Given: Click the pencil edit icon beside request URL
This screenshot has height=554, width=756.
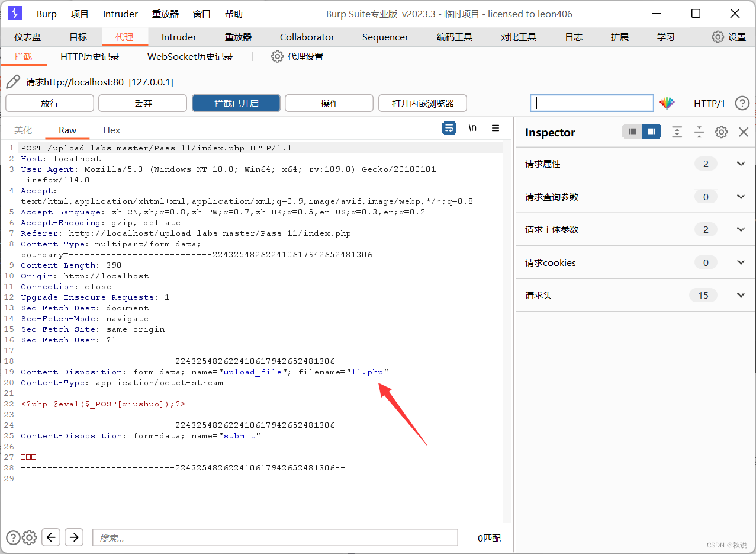Looking at the screenshot, I should coord(13,81).
